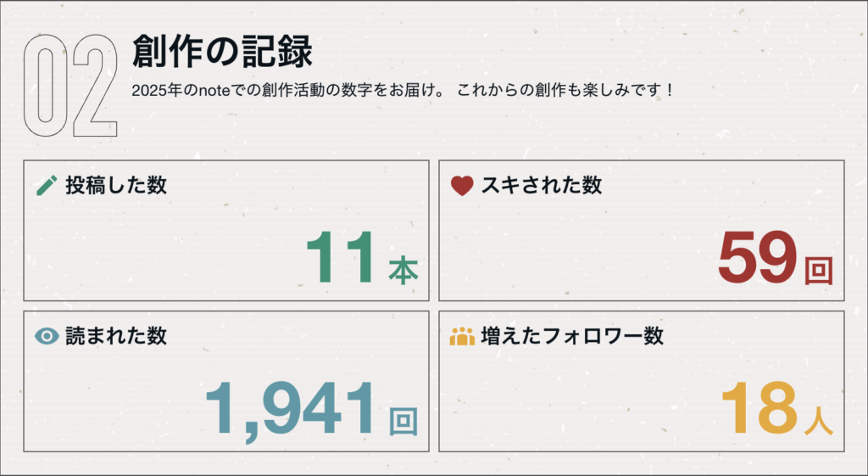Click the green pencil icon beside 投稿した数
Image resolution: width=868 pixels, height=476 pixels.
(x=47, y=185)
